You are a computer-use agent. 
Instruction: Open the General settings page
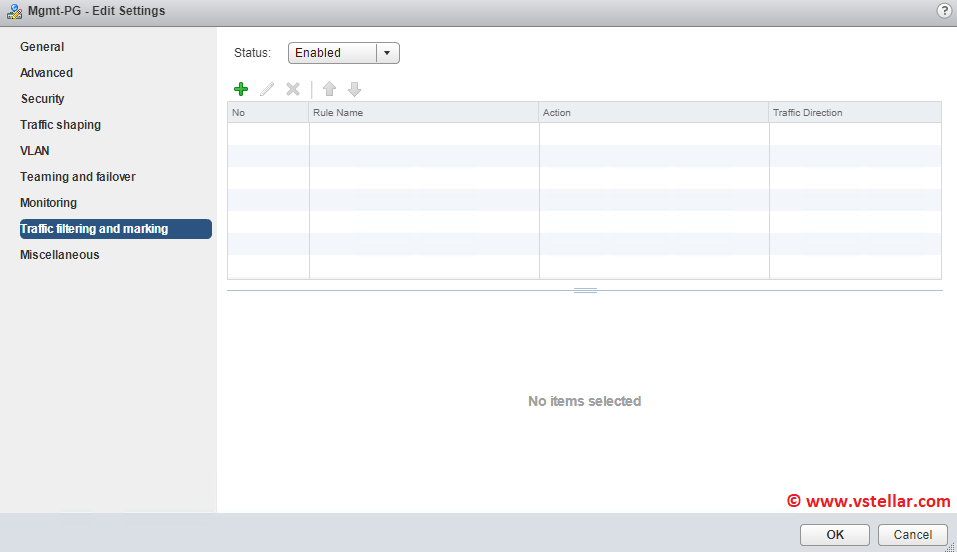click(42, 47)
